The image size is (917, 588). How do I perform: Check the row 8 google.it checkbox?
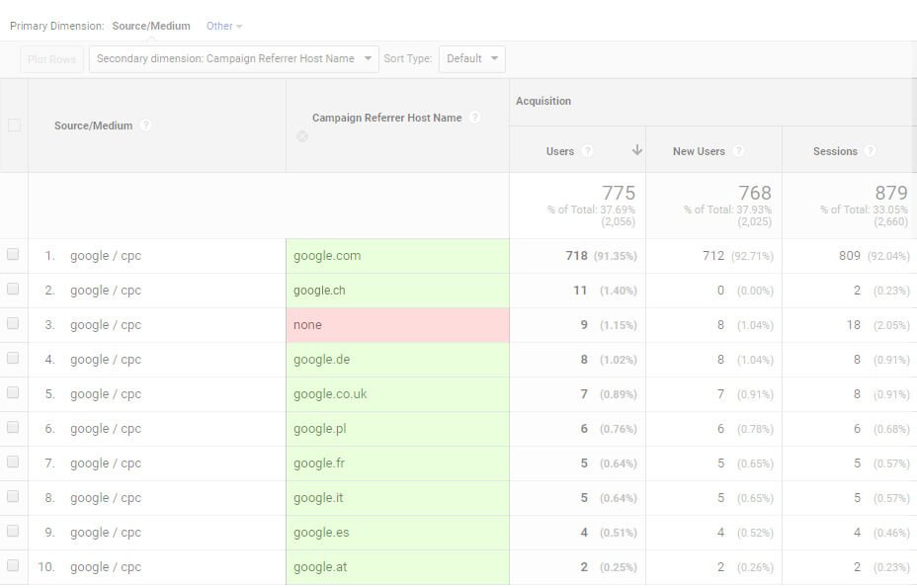[13, 496]
